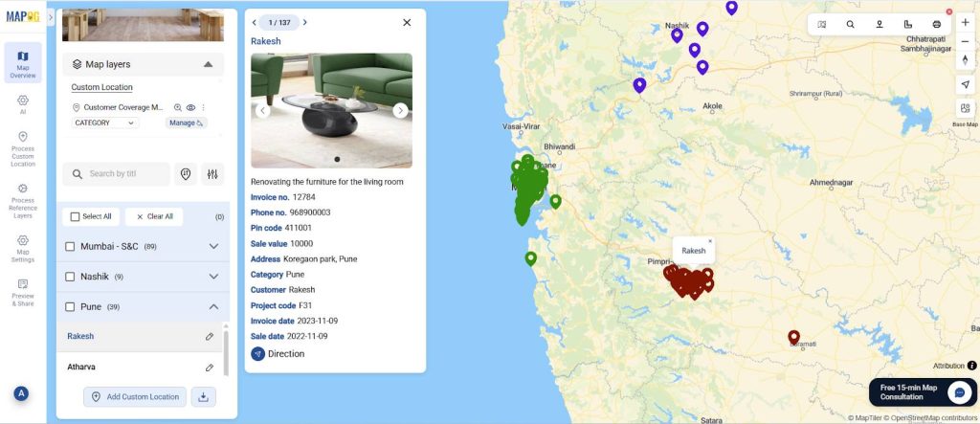The width and height of the screenshot is (980, 424).
Task: Click the Manage button
Action: point(187,123)
